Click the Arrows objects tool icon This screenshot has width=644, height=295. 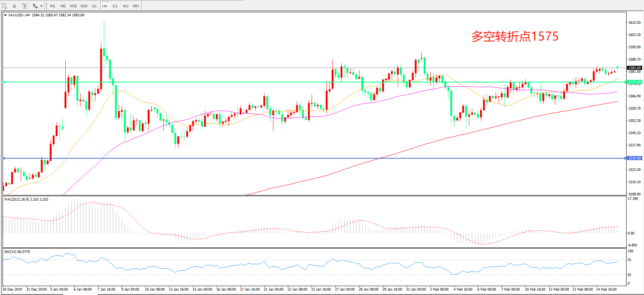tap(35, 6)
